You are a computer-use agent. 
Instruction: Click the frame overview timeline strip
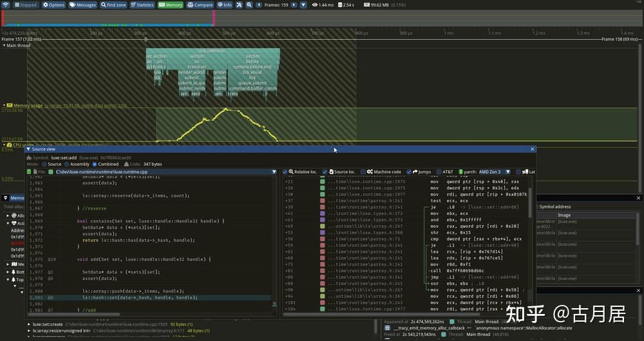pos(322,19)
